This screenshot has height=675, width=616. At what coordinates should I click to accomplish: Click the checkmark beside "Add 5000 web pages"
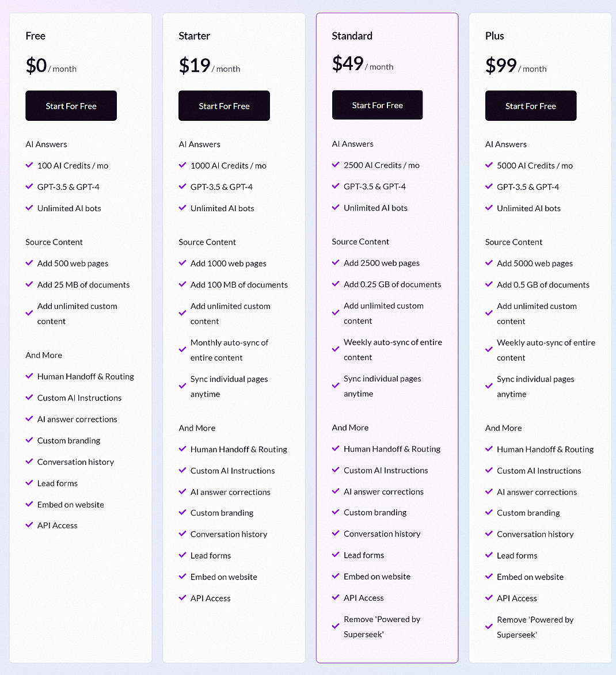pos(489,263)
